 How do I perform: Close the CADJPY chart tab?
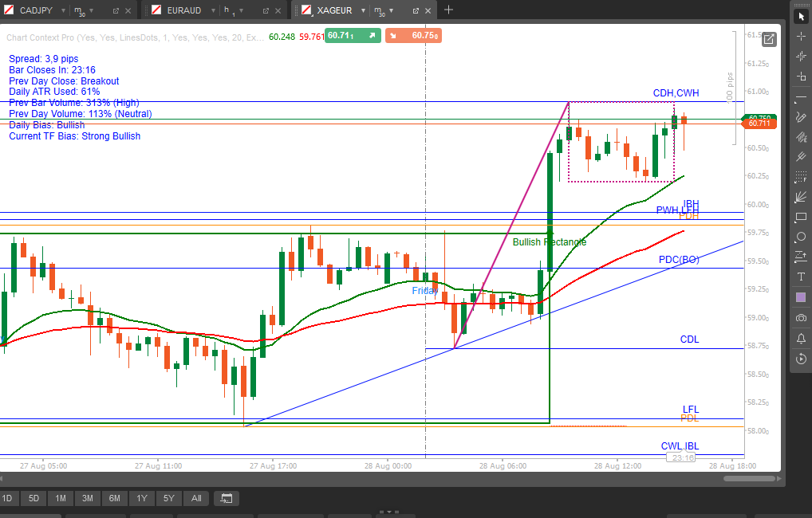128,11
